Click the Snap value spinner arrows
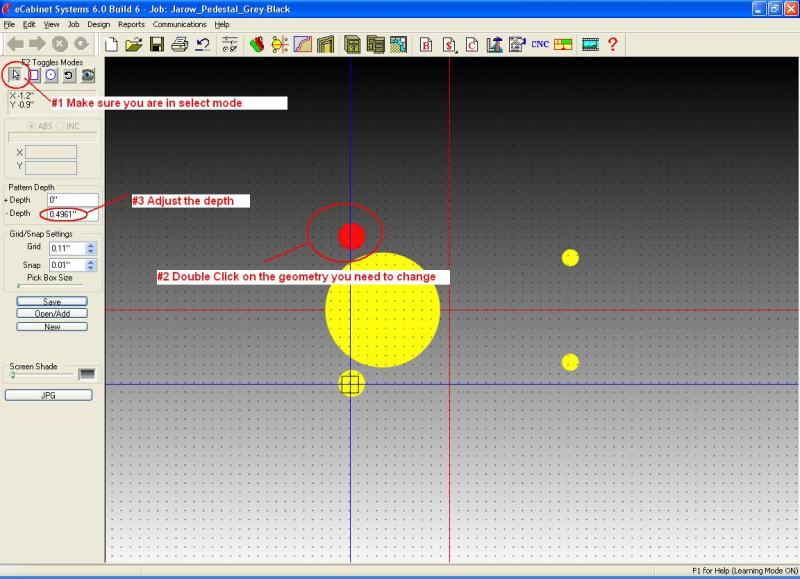The image size is (800, 579). [91, 265]
